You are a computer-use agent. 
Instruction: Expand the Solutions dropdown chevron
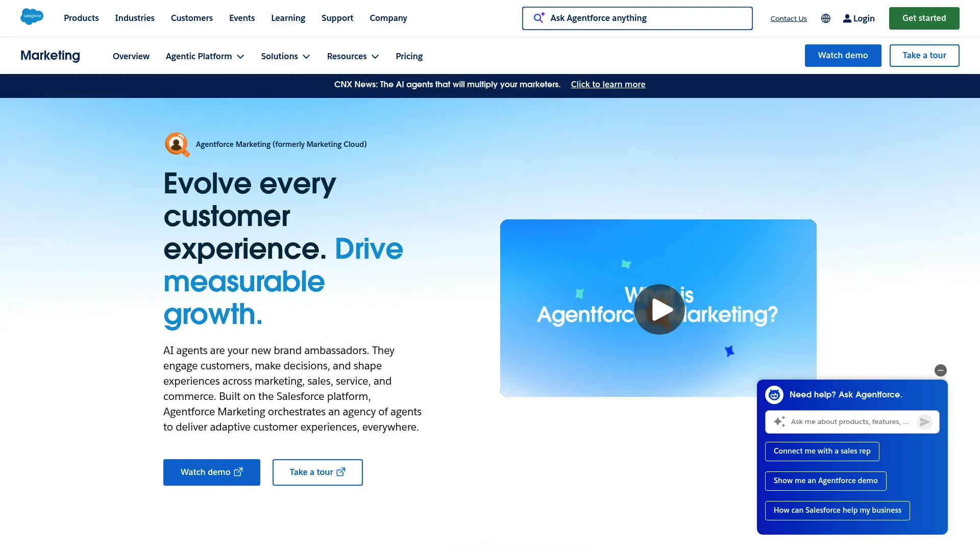tap(306, 57)
